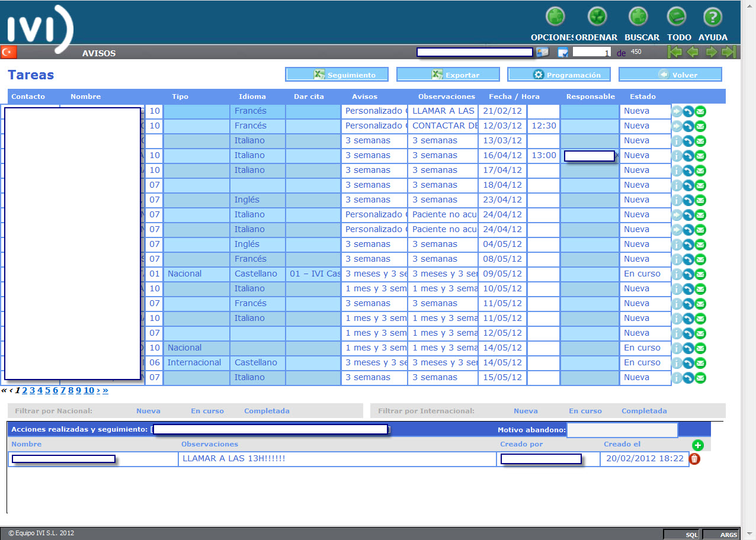Click the SQL status bar indicator
Viewport: 756px width, 540px height.
click(681, 534)
